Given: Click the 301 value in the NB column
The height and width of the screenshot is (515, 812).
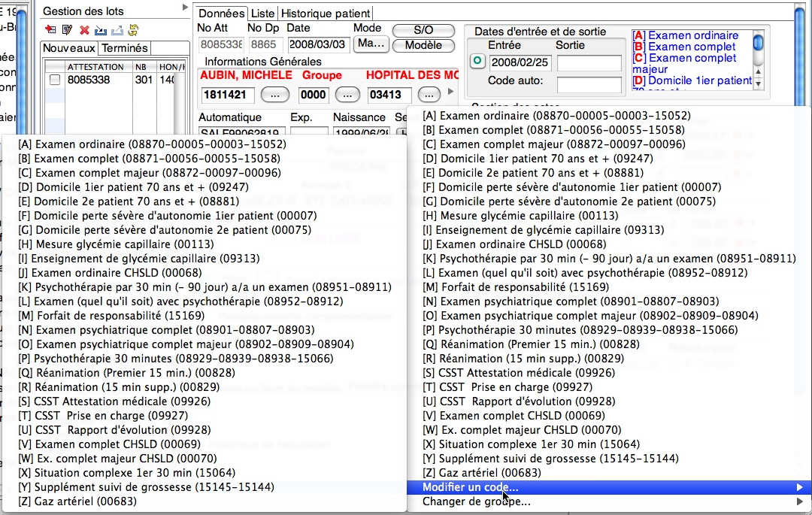Looking at the screenshot, I should (x=144, y=80).
